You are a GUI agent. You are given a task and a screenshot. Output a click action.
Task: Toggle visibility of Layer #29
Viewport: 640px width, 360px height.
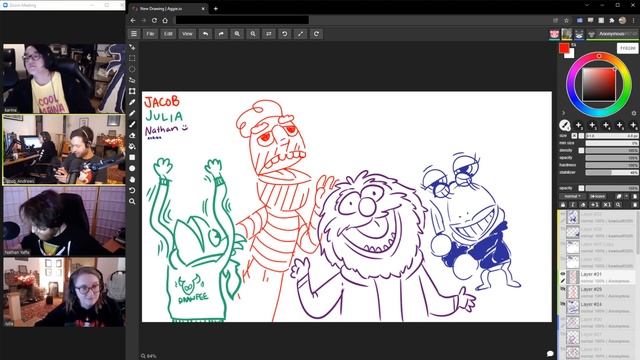(563, 289)
